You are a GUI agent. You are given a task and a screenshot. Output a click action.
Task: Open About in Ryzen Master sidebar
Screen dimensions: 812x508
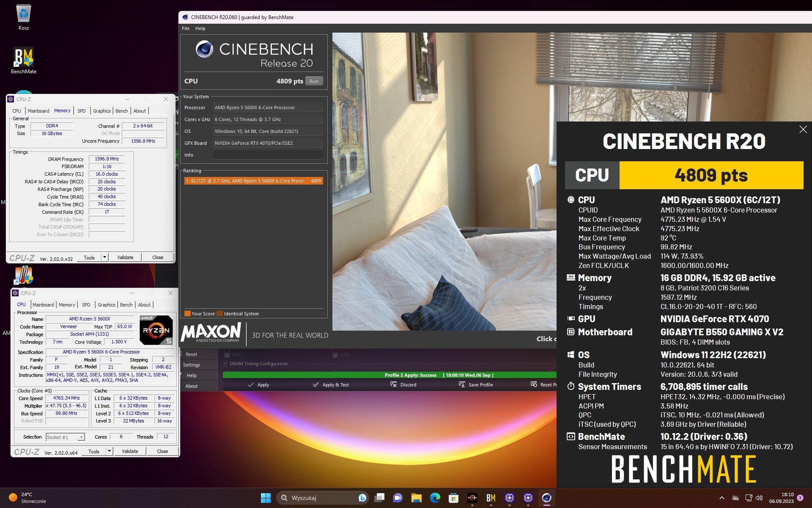191,386
